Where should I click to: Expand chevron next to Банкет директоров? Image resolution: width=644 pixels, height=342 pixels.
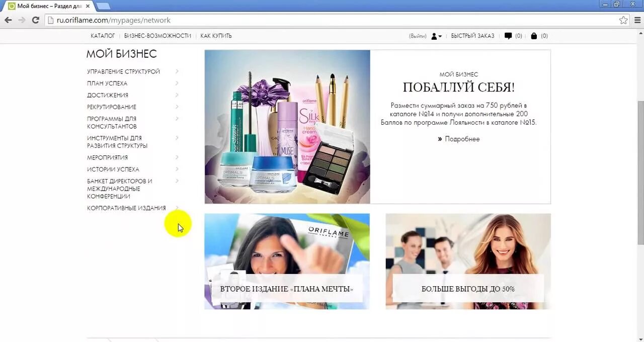pos(177,181)
